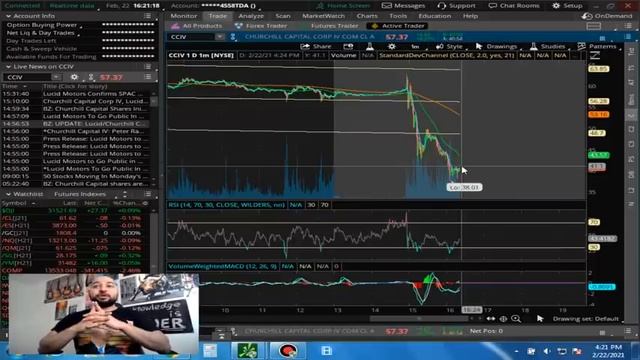The image size is (640, 360).
Task: Sort the news by the Time column
Action: pyautogui.click(x=15, y=86)
